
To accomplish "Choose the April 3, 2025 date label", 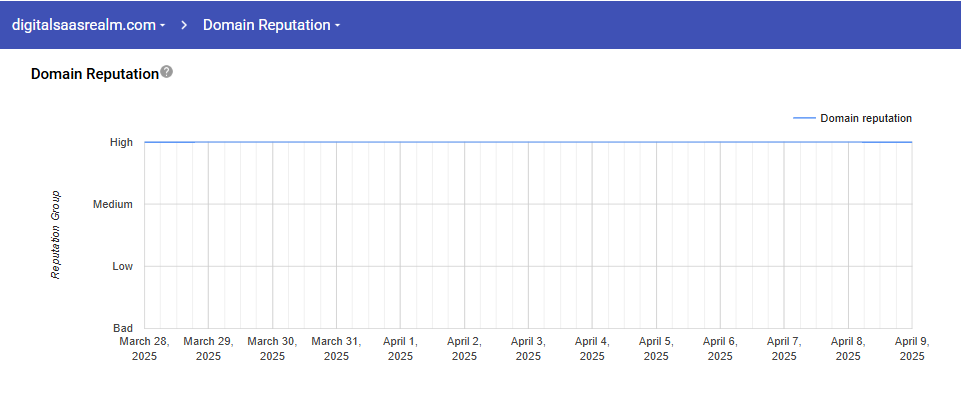I will [x=528, y=348].
